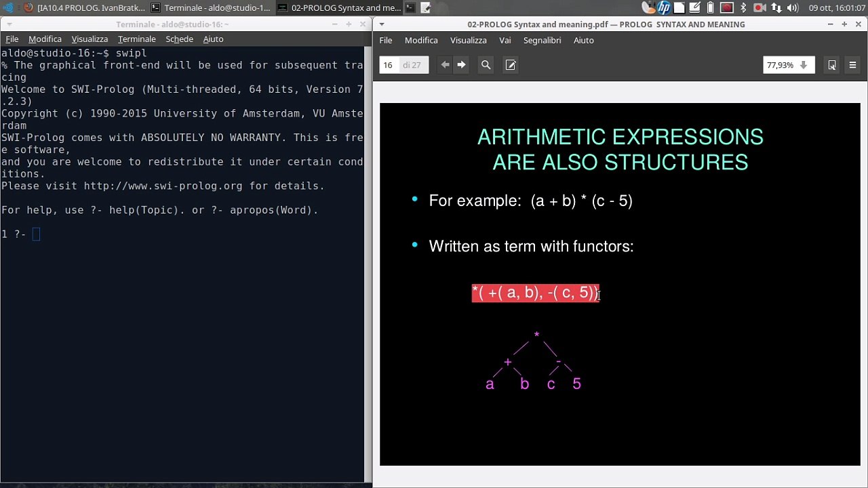
Task: Open the Segnalibri menu in the PDF viewer
Action: coord(542,40)
